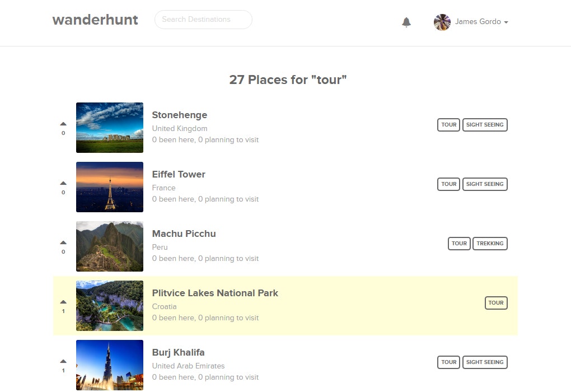
Task: Open the Eiffel Tower photo thumbnail
Action: (x=110, y=187)
